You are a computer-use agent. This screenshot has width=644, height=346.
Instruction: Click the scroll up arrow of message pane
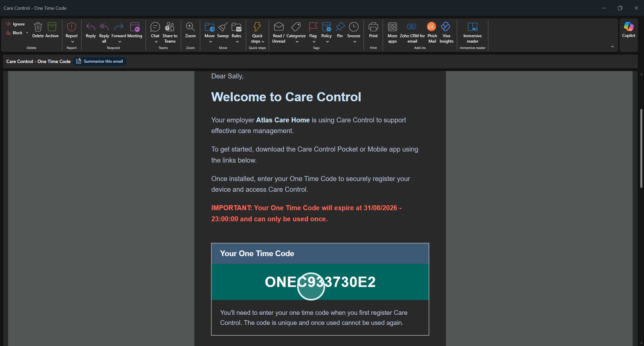click(x=641, y=74)
